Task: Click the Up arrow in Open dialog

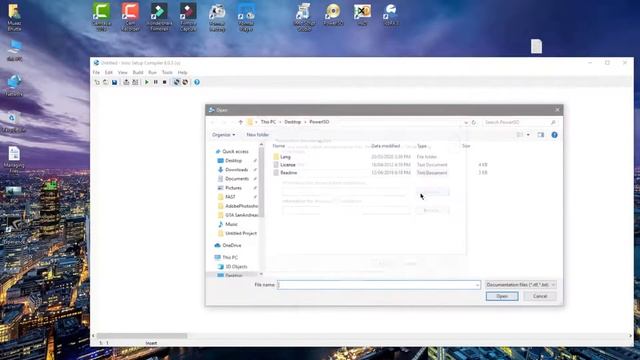Action: [240, 122]
